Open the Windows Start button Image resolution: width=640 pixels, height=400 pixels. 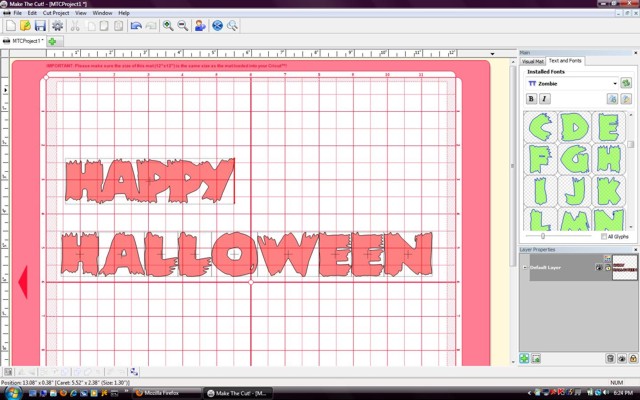click(11, 393)
